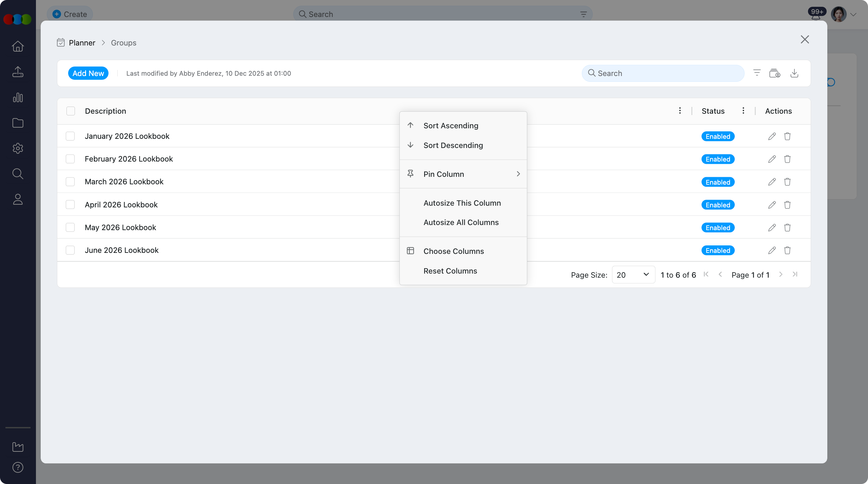Edit February 2026 Lookbook with the pencil icon
The height and width of the screenshot is (484, 868).
point(772,159)
